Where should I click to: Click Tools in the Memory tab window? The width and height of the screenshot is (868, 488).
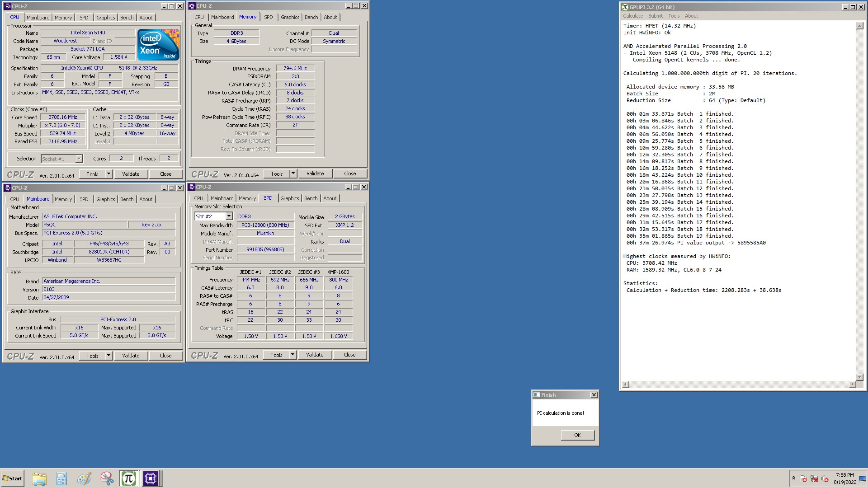click(277, 174)
